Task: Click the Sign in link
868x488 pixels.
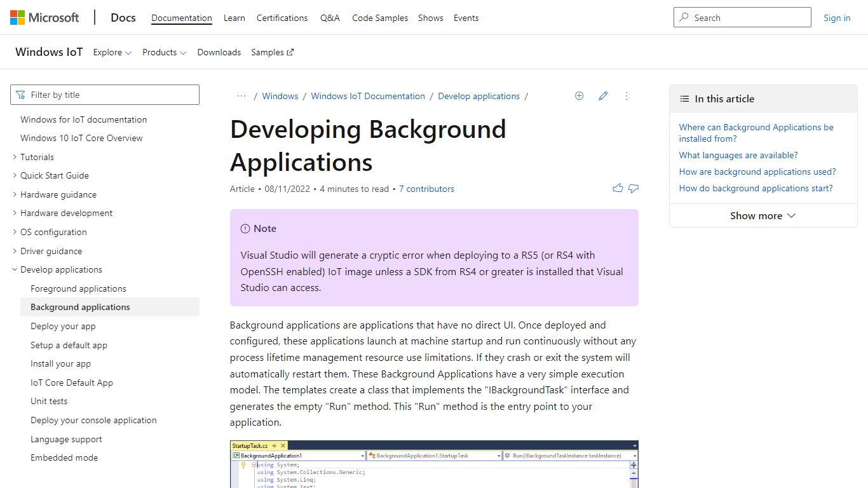Action: coord(837,18)
